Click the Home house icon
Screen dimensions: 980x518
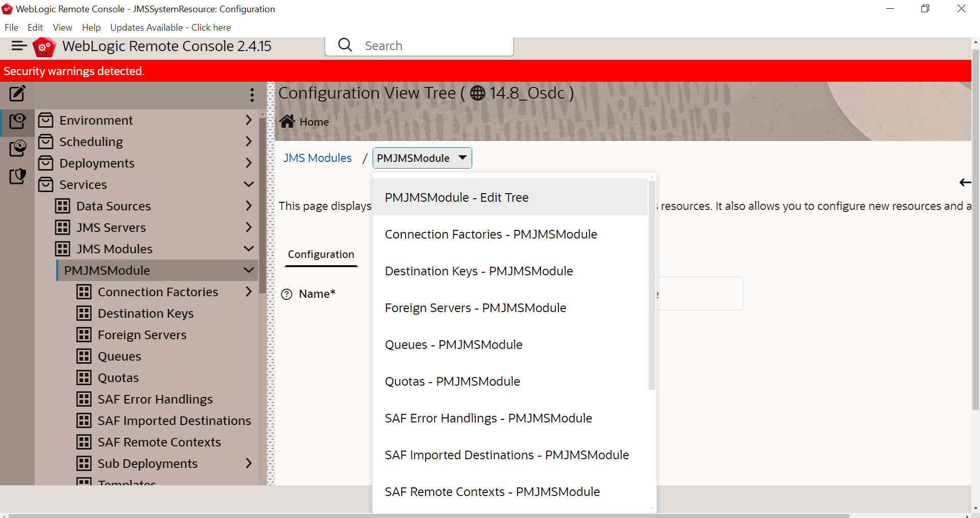pos(287,122)
